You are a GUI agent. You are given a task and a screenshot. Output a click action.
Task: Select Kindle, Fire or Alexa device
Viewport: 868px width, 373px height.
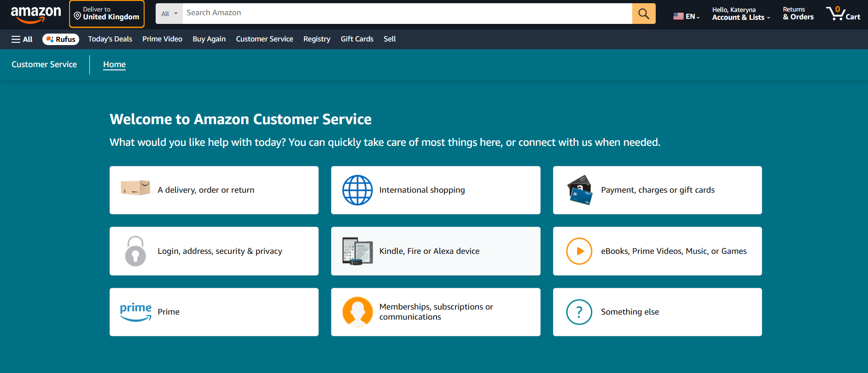click(x=429, y=251)
